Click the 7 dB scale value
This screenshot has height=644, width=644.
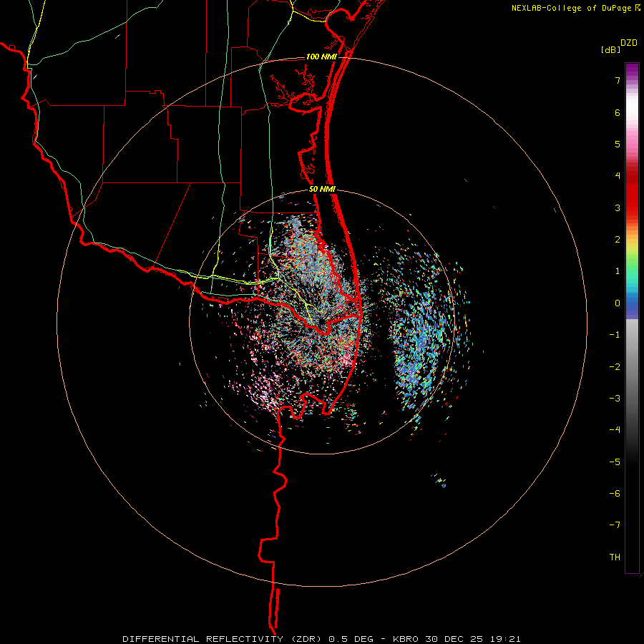point(618,80)
